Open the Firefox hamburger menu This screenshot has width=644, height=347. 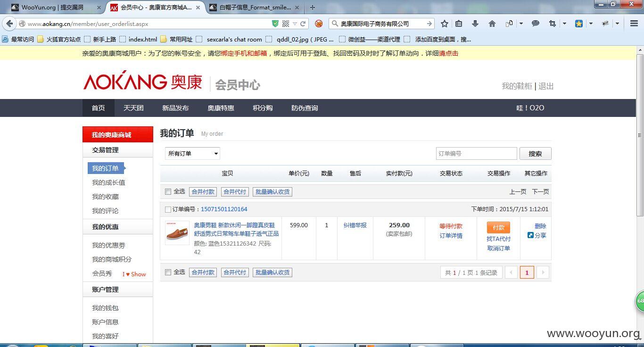tap(634, 24)
